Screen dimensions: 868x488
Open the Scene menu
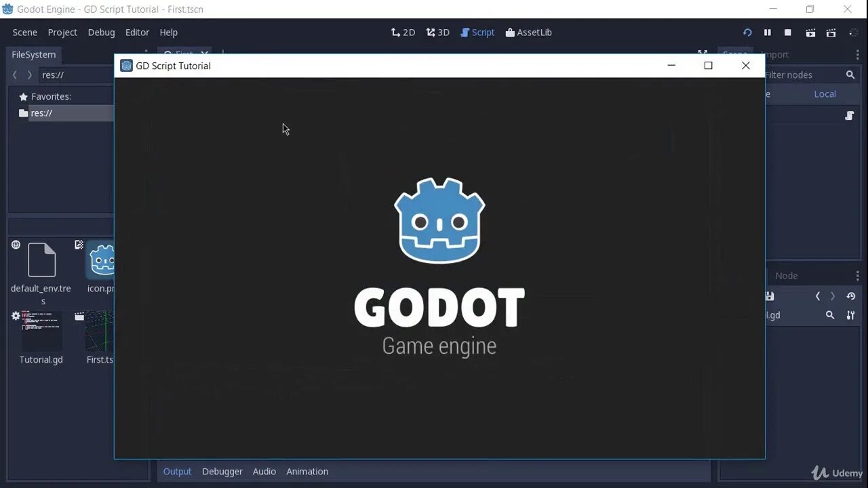click(25, 33)
